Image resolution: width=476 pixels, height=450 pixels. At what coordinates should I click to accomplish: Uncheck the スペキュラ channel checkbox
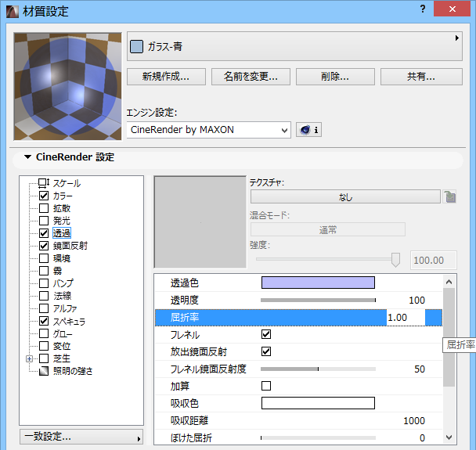point(44,321)
